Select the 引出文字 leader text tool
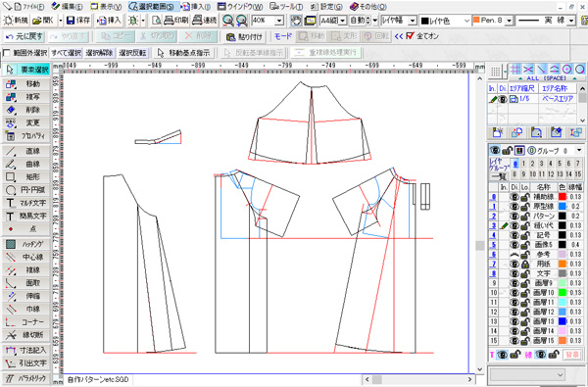 [x=26, y=363]
